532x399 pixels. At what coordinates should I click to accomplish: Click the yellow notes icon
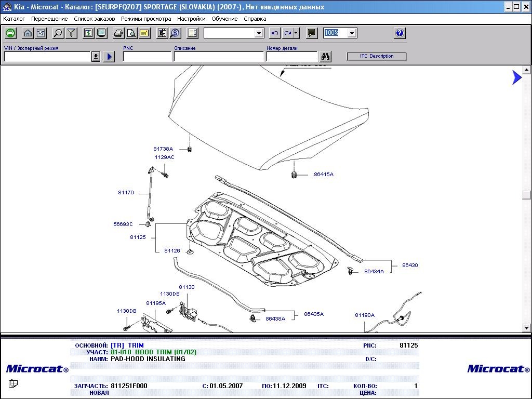coord(144,33)
